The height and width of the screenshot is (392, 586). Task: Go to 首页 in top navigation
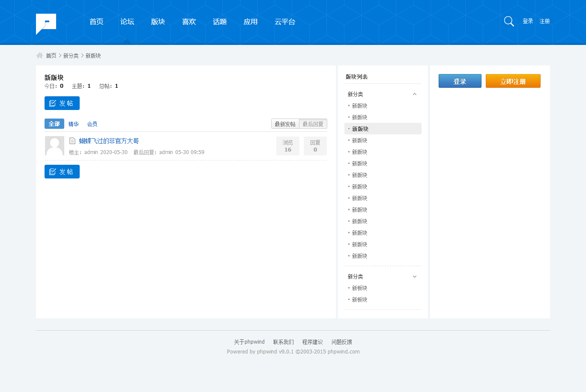96,22
